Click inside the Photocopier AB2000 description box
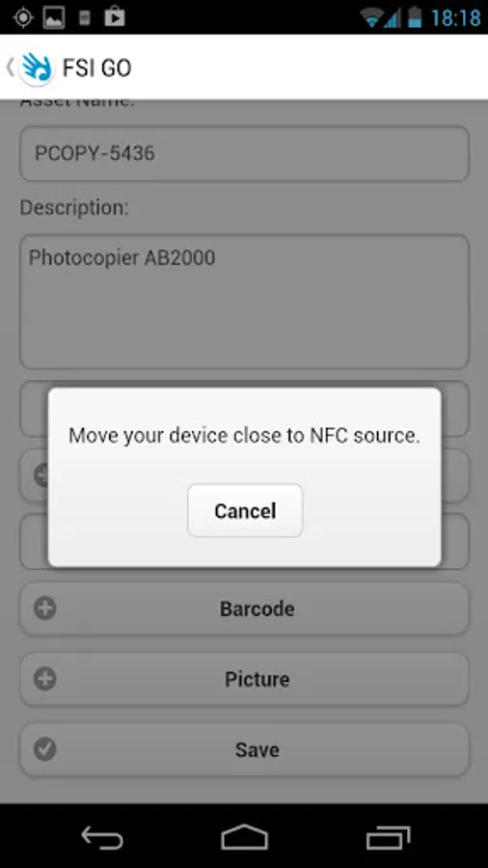Screen dimensions: 488x868 coord(245,302)
